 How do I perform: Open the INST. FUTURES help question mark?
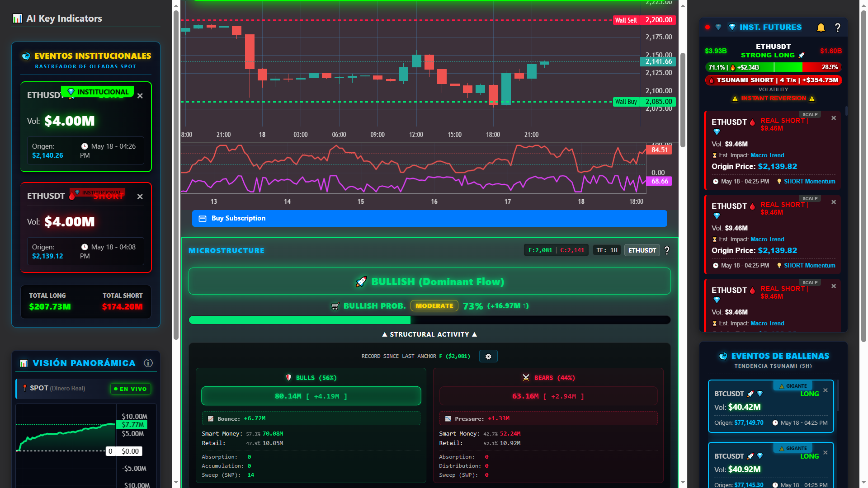point(838,28)
